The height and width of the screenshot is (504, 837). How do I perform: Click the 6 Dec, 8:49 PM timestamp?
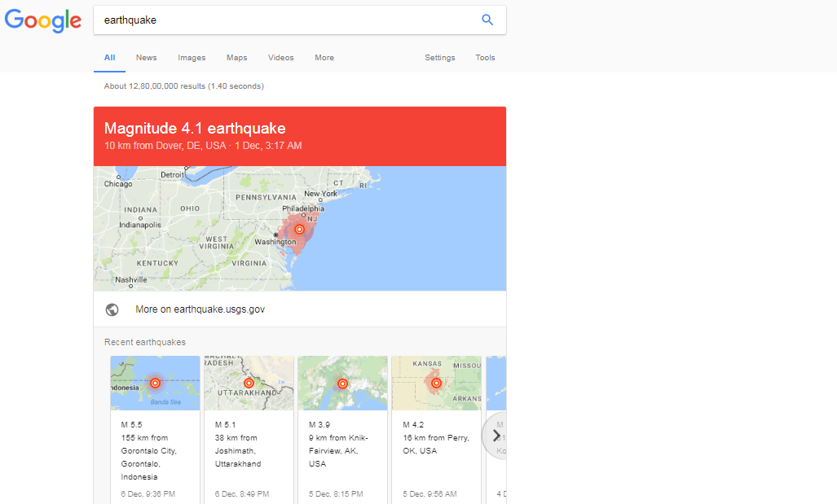(242, 494)
